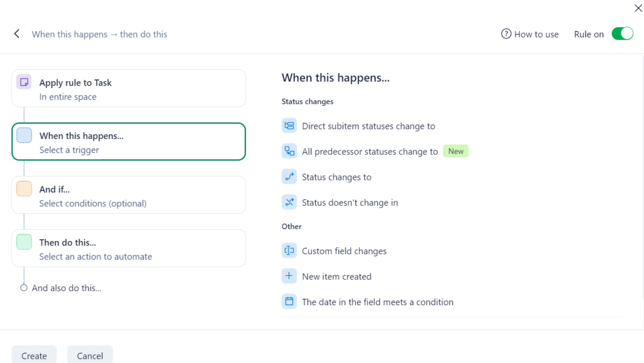Select the Status changes to trigger icon
Screen dimensions: 644x363
(x=289, y=177)
